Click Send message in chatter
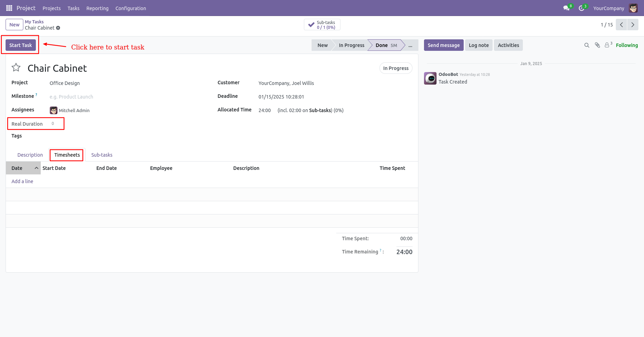This screenshot has width=644, height=337. (443, 45)
